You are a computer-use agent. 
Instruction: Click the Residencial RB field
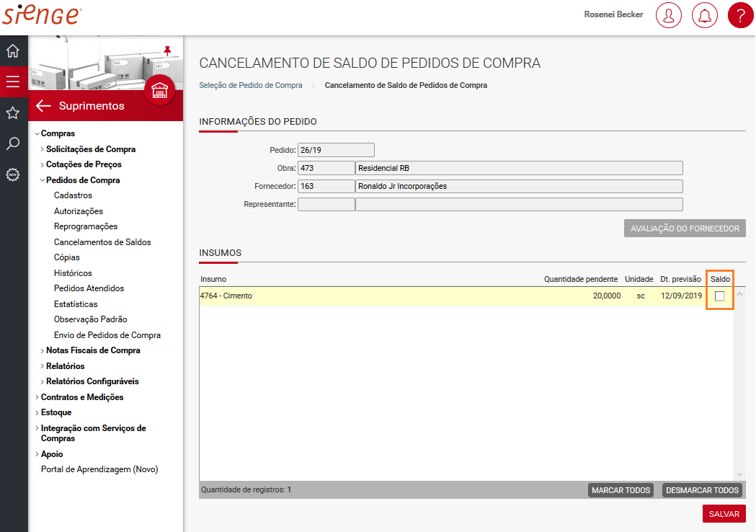[520, 169]
